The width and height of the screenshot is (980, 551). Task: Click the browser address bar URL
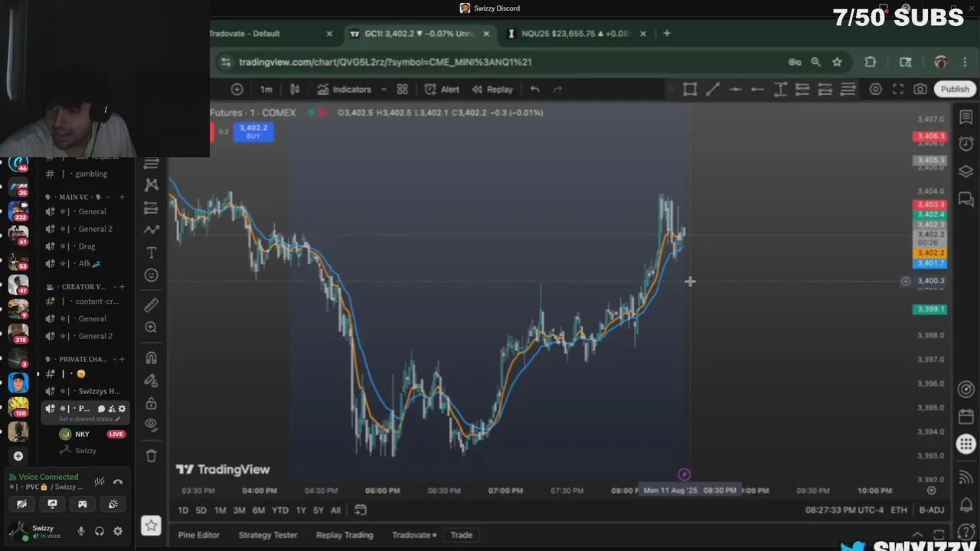pyautogui.click(x=385, y=62)
